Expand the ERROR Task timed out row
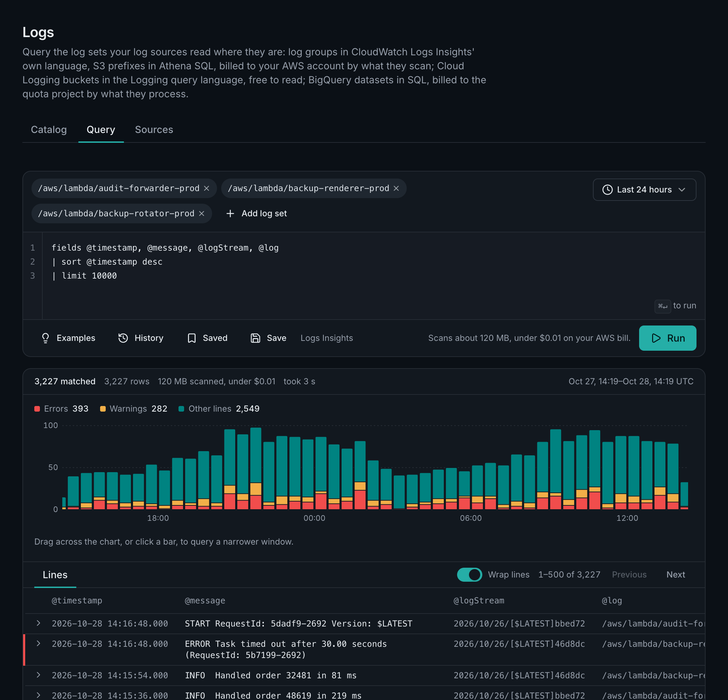 click(38, 644)
